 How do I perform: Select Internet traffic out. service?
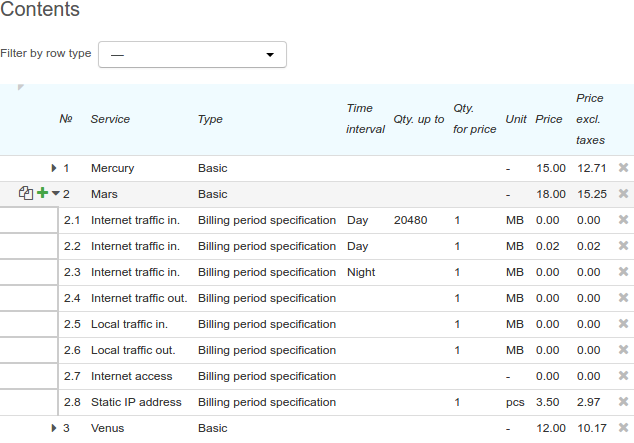139,298
